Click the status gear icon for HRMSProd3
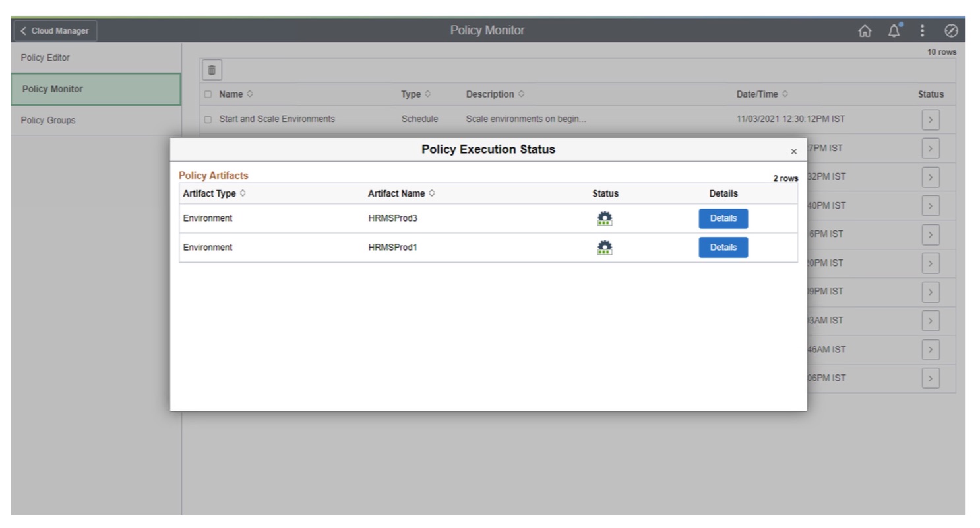The width and height of the screenshot is (980, 528). 605,218
